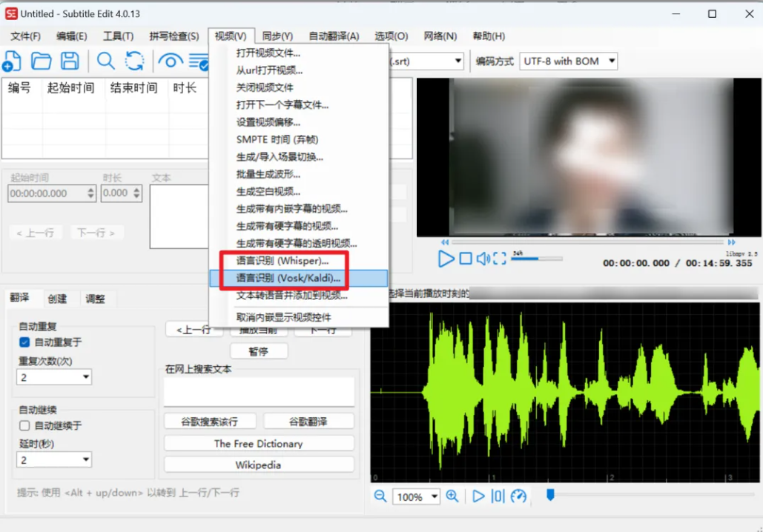Screen dimensions: 763x532
Task: Choose 生成空白视频... entry
Action: 299,192
